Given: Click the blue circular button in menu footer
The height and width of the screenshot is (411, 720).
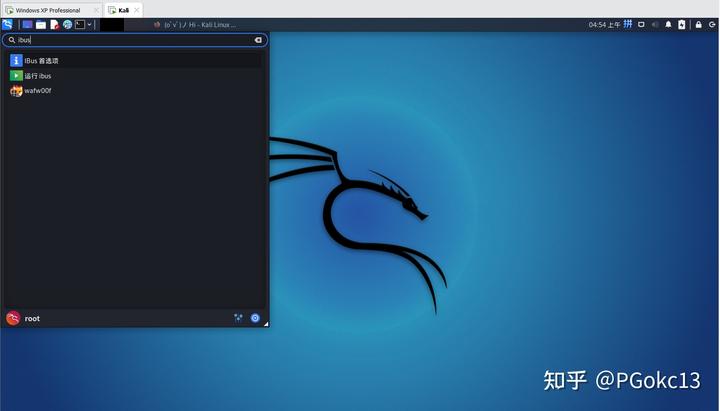Looking at the screenshot, I should click(x=255, y=318).
